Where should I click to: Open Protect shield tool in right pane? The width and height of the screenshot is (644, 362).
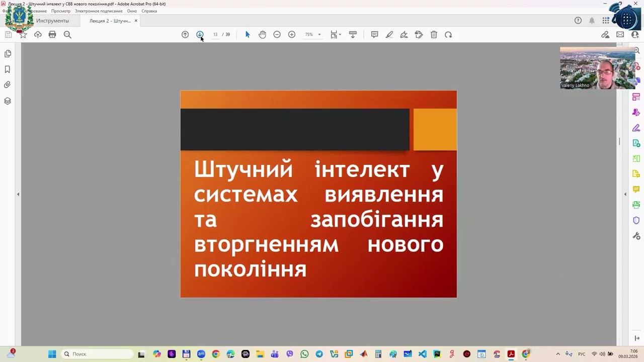(636, 221)
